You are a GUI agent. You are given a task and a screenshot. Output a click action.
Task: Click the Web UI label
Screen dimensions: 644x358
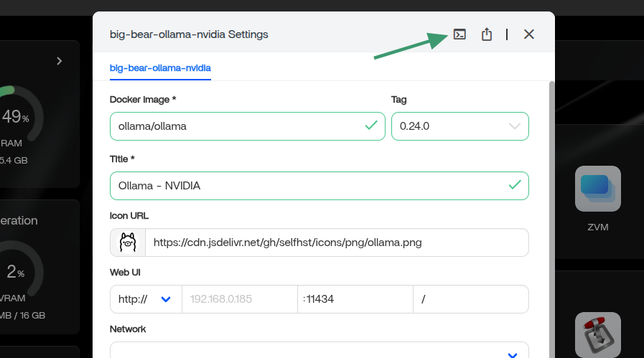(x=125, y=273)
